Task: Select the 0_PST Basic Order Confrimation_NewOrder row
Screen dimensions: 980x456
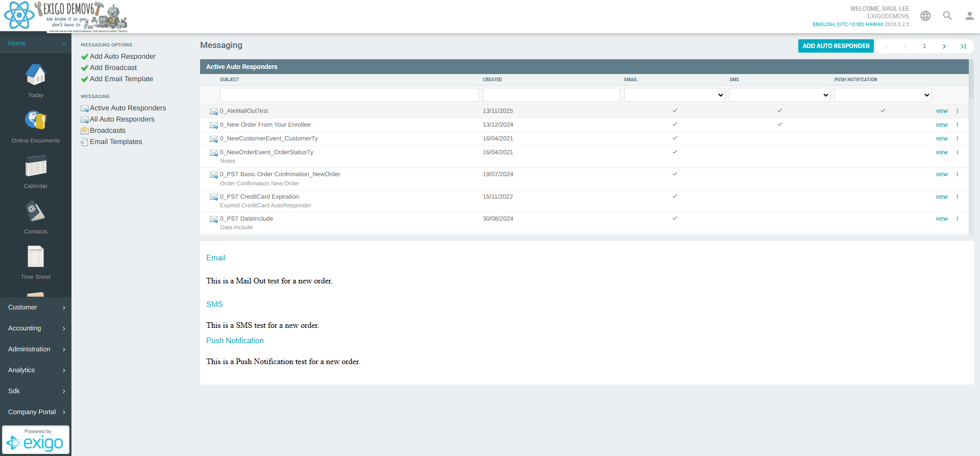Action: (x=584, y=179)
